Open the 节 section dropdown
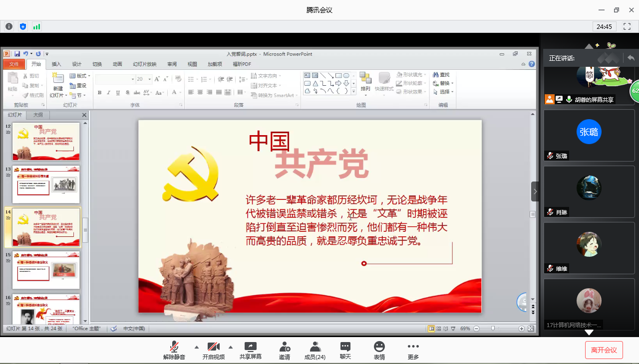639x364 pixels. (x=78, y=95)
